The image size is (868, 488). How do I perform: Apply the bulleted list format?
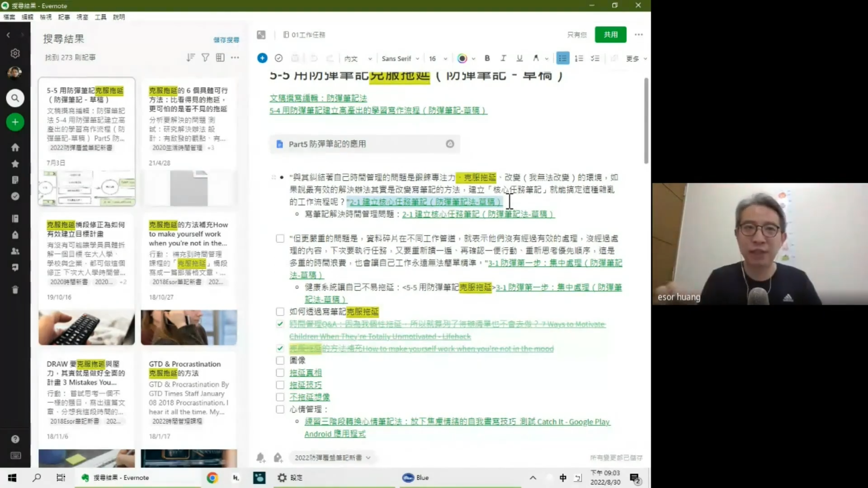[x=562, y=58]
